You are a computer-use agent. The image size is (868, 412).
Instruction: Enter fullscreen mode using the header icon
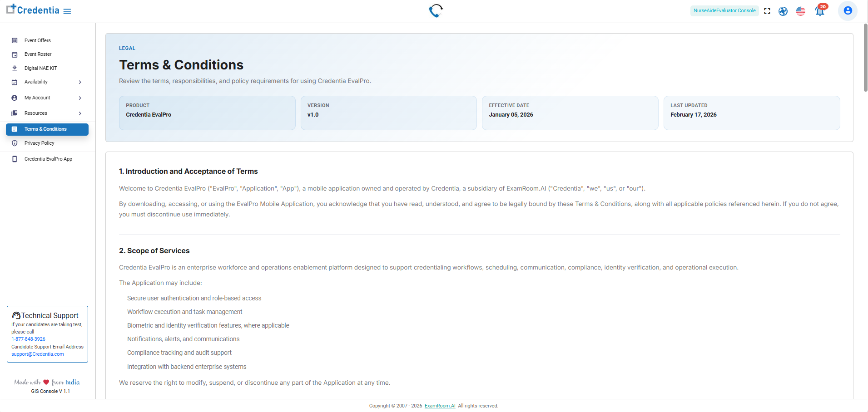pos(767,11)
